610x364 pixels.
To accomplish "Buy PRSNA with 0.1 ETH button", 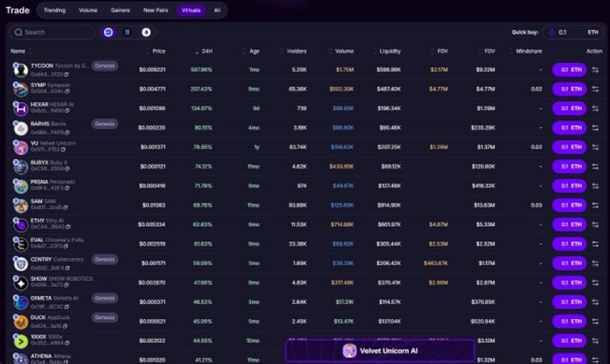I will (569, 186).
